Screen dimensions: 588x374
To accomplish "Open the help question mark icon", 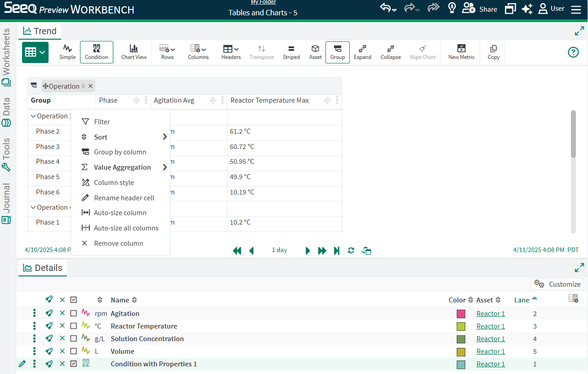I will [573, 52].
